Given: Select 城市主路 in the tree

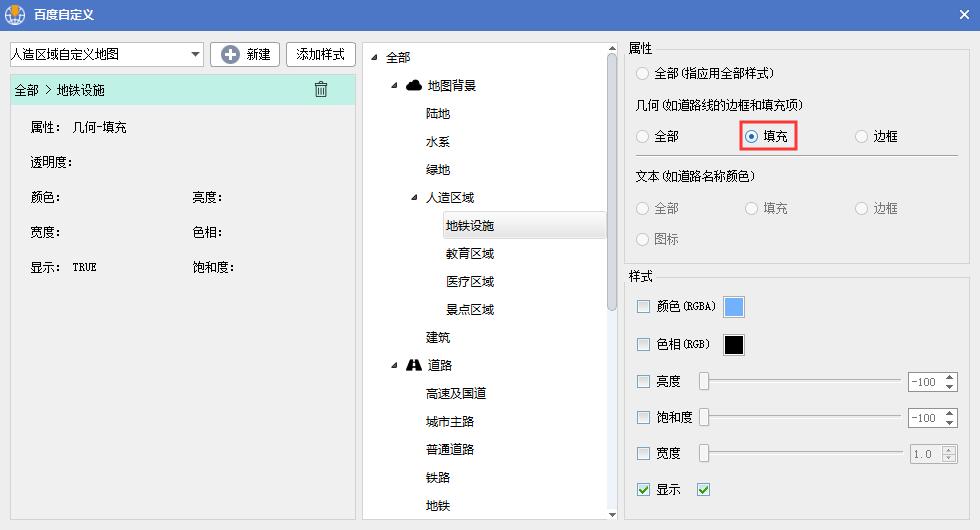Looking at the screenshot, I should 450,421.
